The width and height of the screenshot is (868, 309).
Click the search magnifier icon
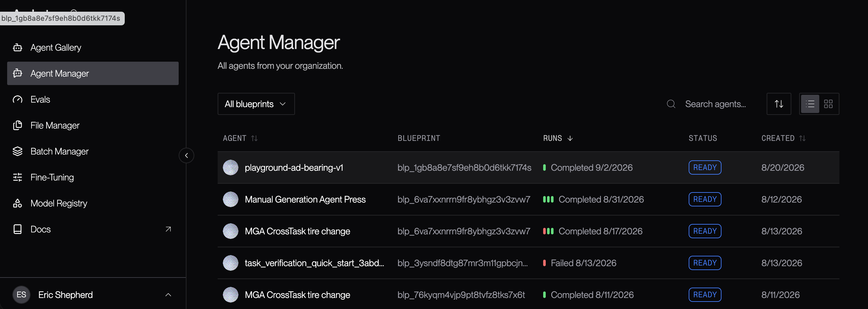(671, 104)
